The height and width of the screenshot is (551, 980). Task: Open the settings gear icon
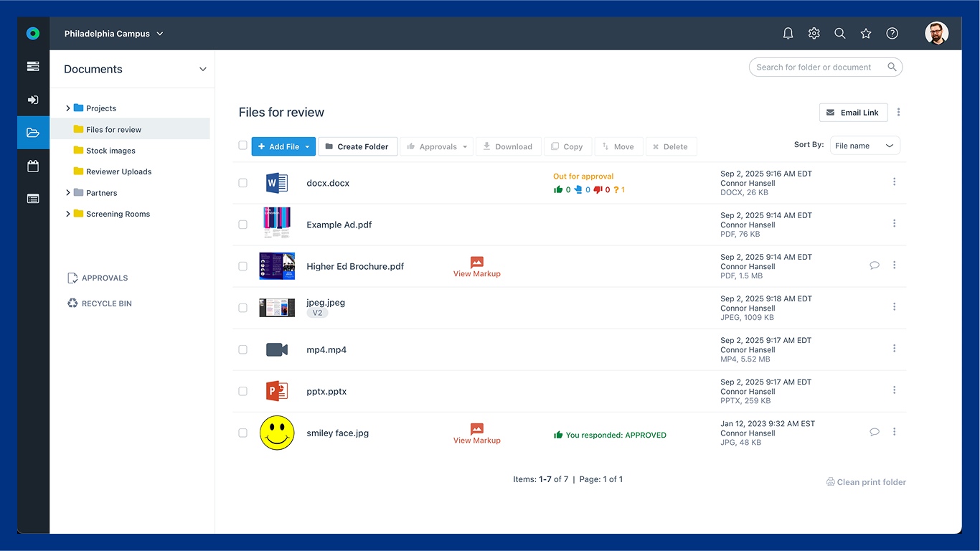point(814,33)
